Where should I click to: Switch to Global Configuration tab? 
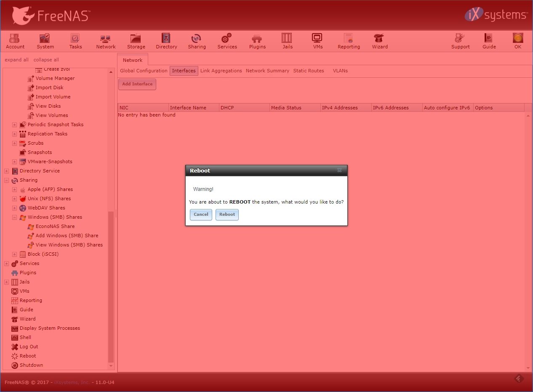(144, 71)
